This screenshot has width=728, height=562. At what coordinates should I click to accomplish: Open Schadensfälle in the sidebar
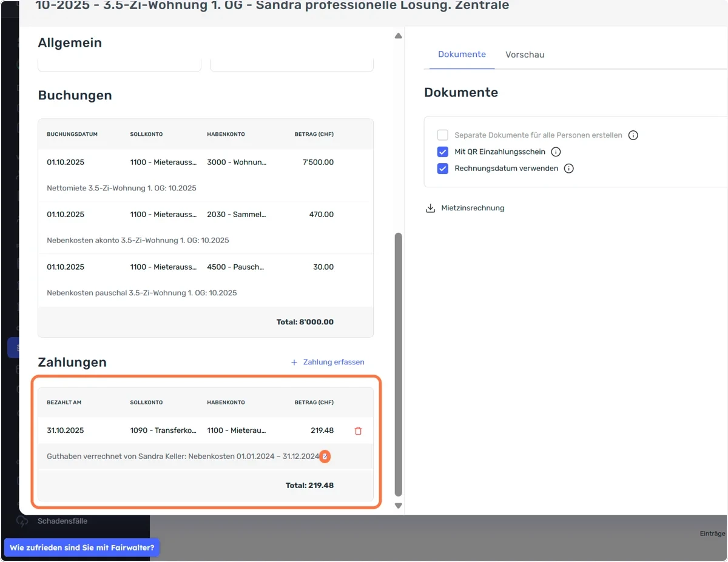point(62,521)
